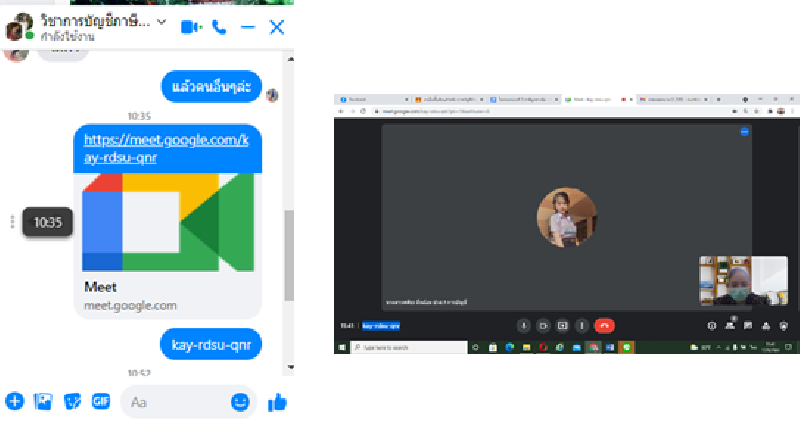The image size is (800, 421).
Task: Hang up the Google Meet call
Action: 604,325
